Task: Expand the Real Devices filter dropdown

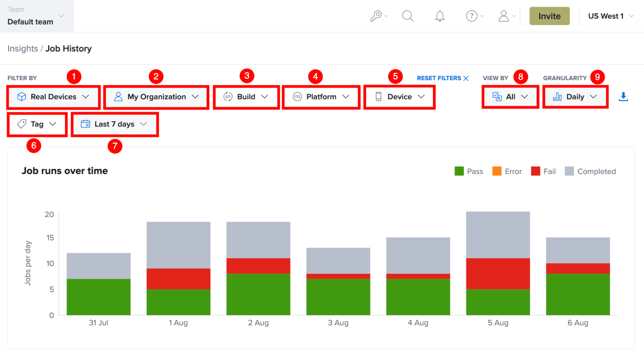Action: click(x=53, y=97)
